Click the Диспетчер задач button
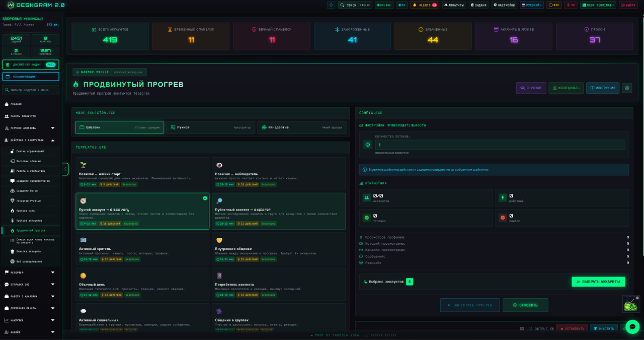Viewport: 644px width, 340px height. [x=31, y=64]
